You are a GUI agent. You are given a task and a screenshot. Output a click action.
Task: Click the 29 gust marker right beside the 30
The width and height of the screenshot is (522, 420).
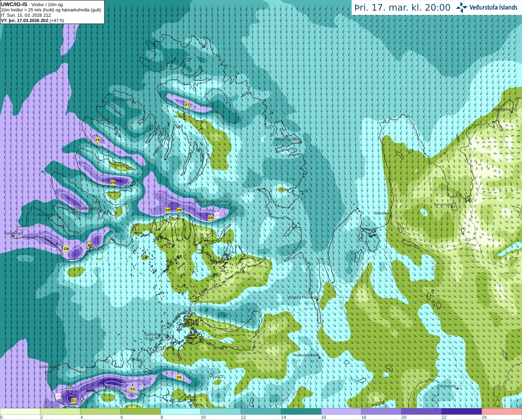[179, 210]
